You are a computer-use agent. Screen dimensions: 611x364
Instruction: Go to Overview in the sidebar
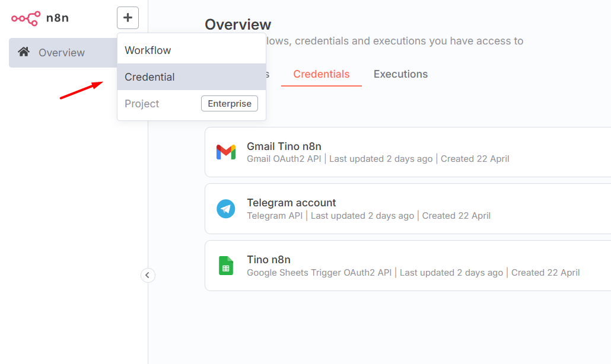click(x=63, y=53)
